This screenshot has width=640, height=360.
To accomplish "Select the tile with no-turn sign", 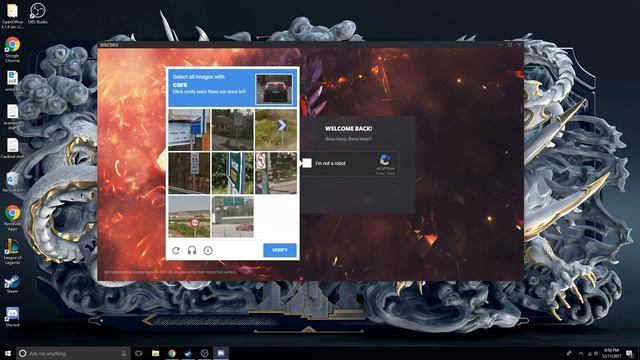I will (x=276, y=173).
